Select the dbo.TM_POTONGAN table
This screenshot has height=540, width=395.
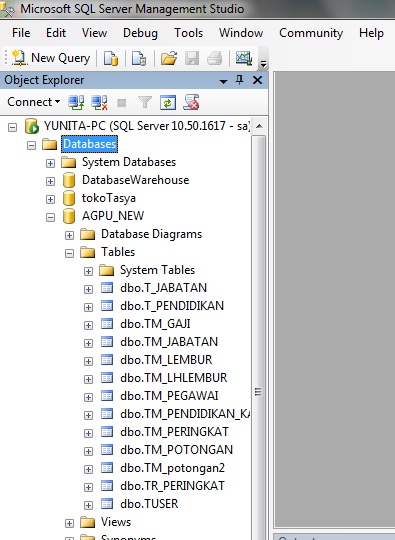click(x=176, y=450)
